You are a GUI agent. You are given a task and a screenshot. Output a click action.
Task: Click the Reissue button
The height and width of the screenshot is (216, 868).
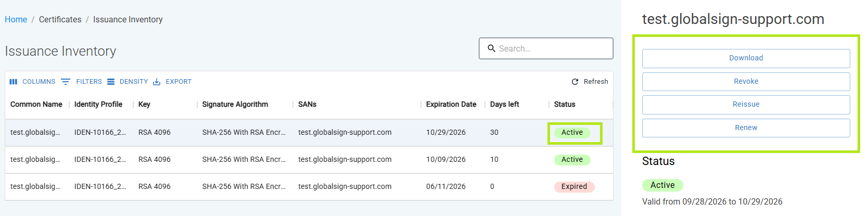point(746,105)
